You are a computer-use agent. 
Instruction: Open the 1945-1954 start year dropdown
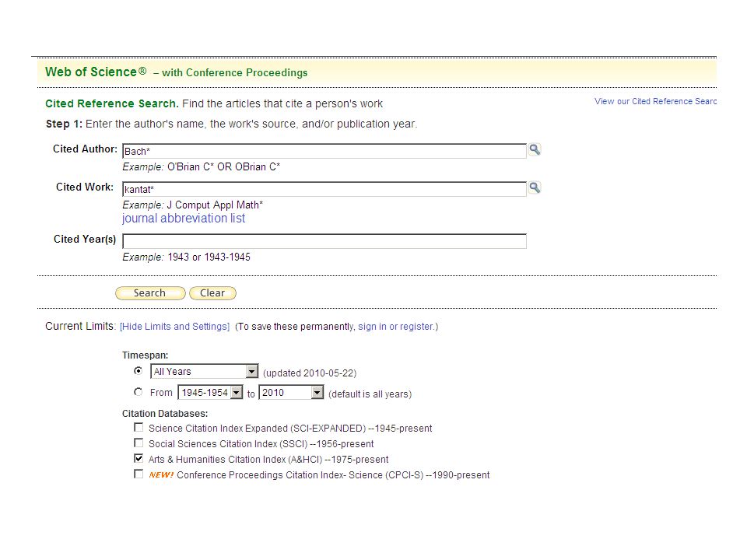[x=210, y=392]
